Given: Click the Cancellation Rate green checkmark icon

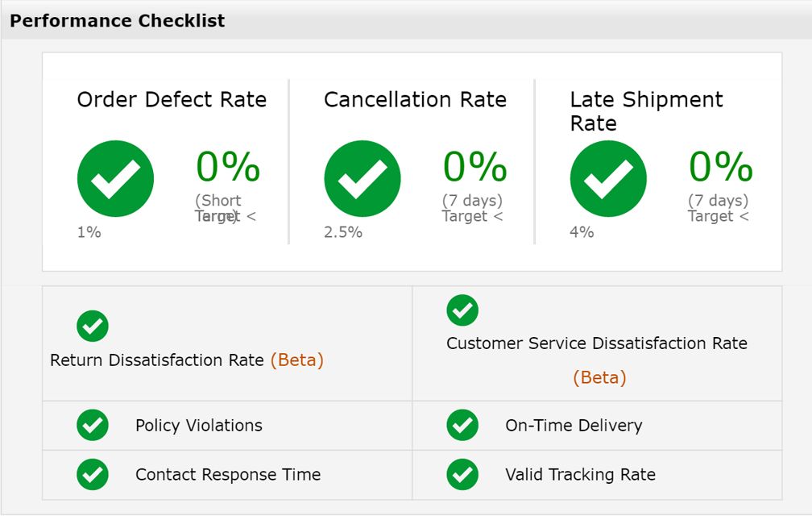Looking at the screenshot, I should (x=362, y=179).
